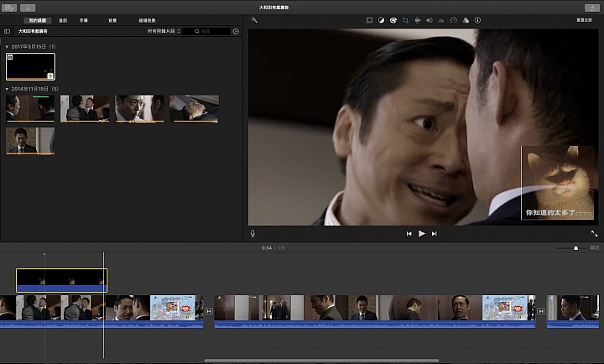Open the color balance icon
Screen dimensions: 604x364
pyautogui.click(x=381, y=20)
